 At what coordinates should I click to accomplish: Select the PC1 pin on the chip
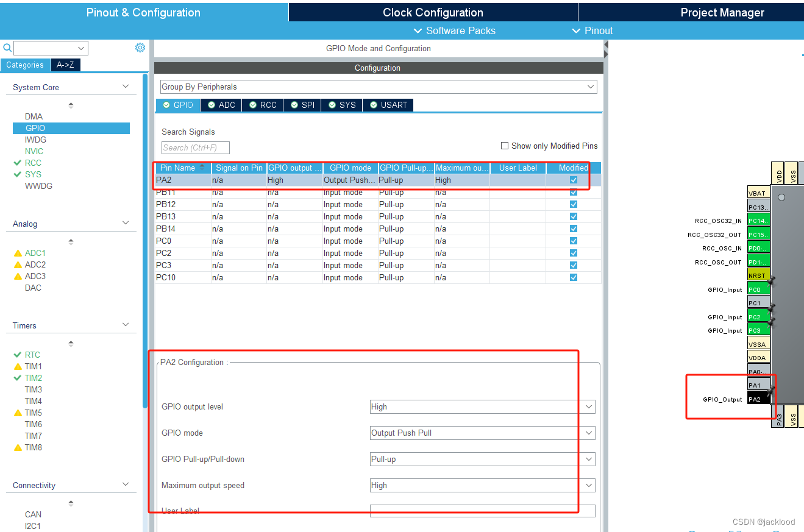[x=758, y=303]
